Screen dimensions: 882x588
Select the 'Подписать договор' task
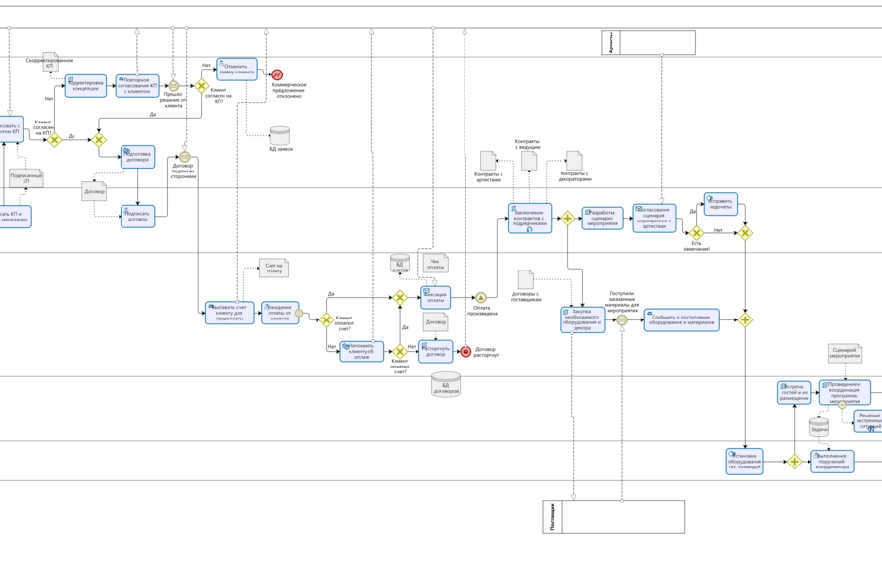pos(138,216)
